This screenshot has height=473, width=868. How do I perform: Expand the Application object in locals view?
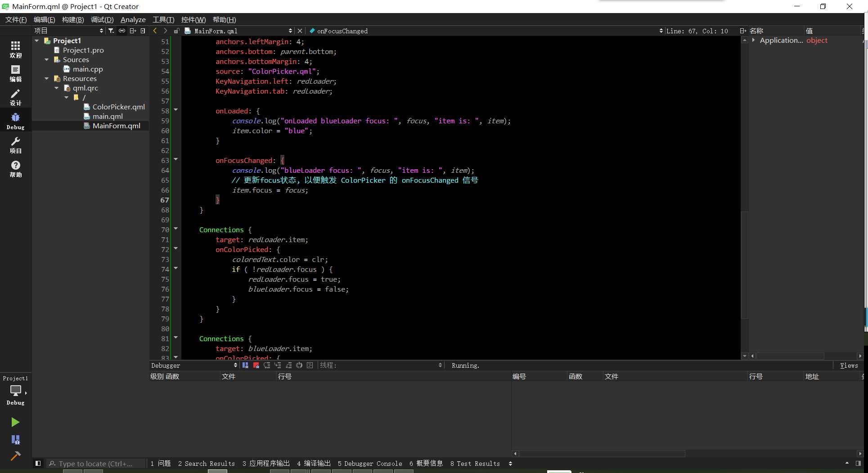(x=753, y=40)
